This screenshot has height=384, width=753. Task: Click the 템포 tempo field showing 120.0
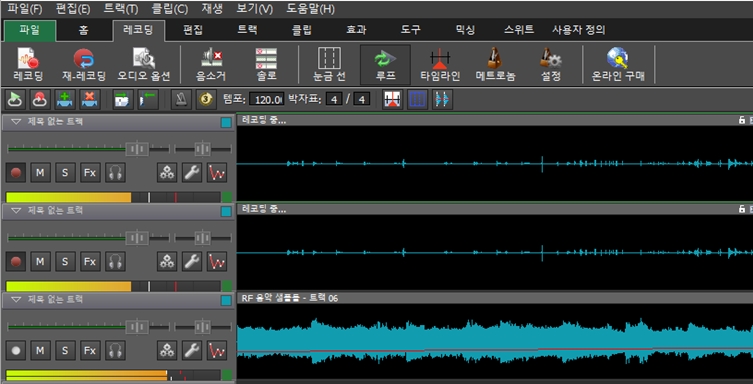[x=267, y=100]
